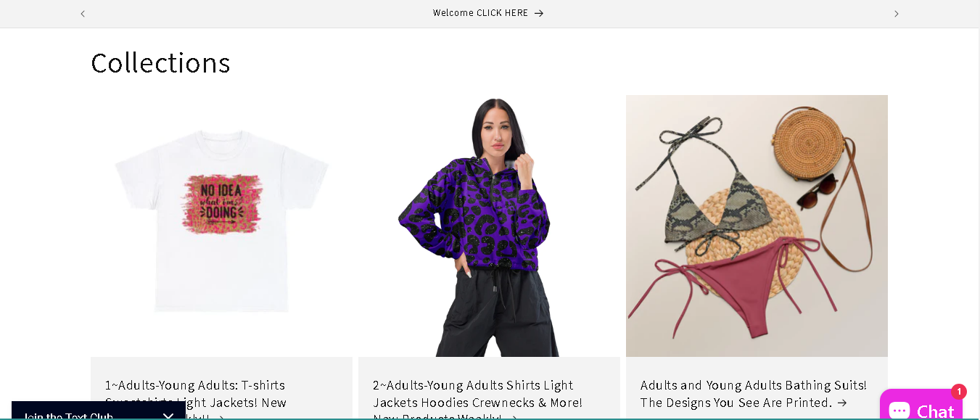The image size is (980, 420).
Task: Click the speech bubble icon in Chat button
Action: [899, 411]
